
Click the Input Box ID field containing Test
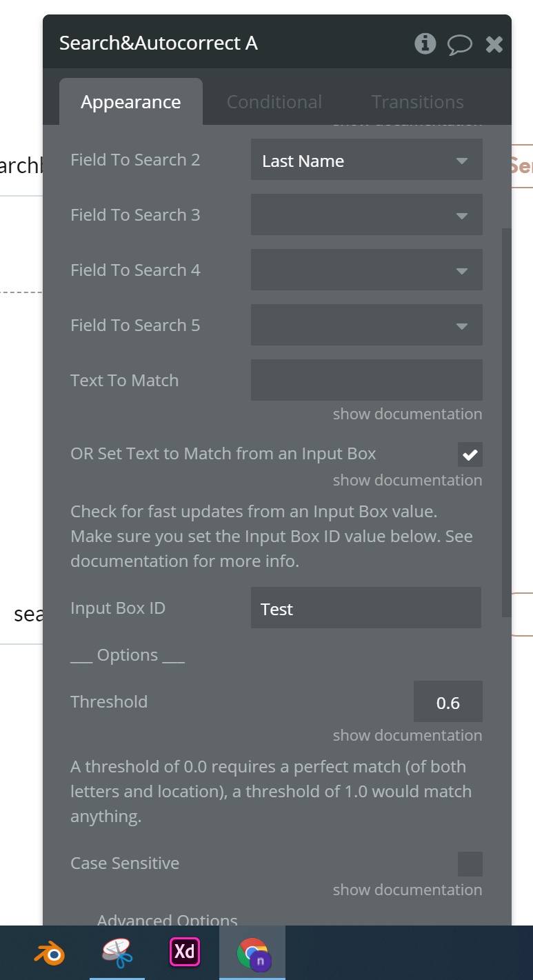pos(366,608)
